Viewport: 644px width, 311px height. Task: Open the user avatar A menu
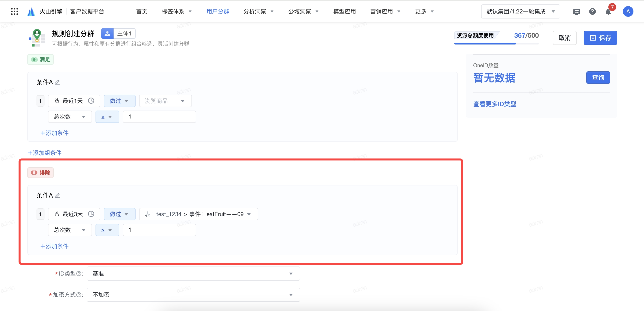tap(628, 11)
